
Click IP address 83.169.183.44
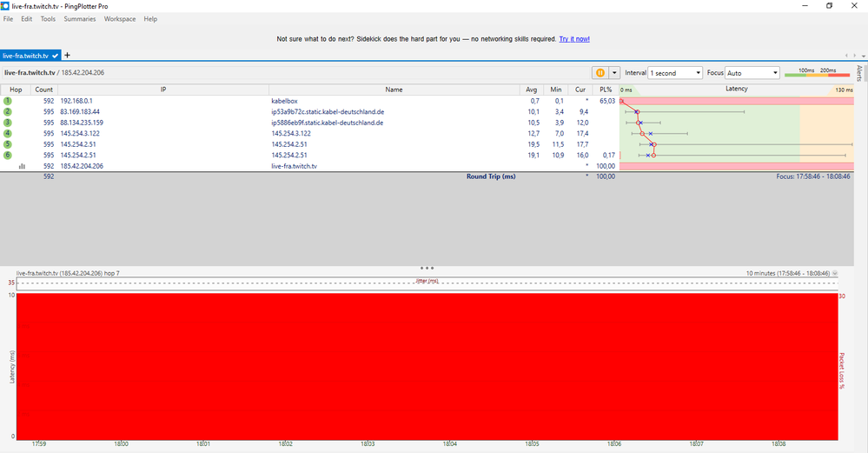coord(80,112)
